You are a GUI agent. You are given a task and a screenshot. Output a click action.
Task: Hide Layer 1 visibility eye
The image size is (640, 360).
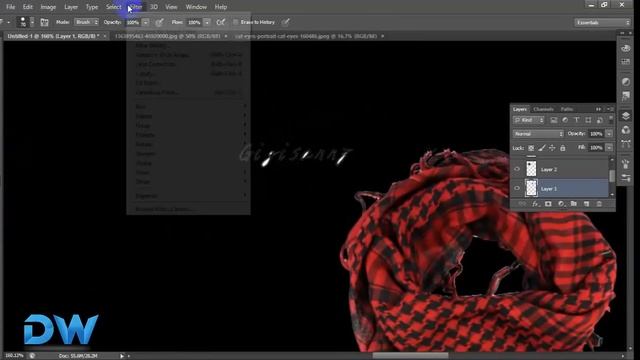[517, 188]
